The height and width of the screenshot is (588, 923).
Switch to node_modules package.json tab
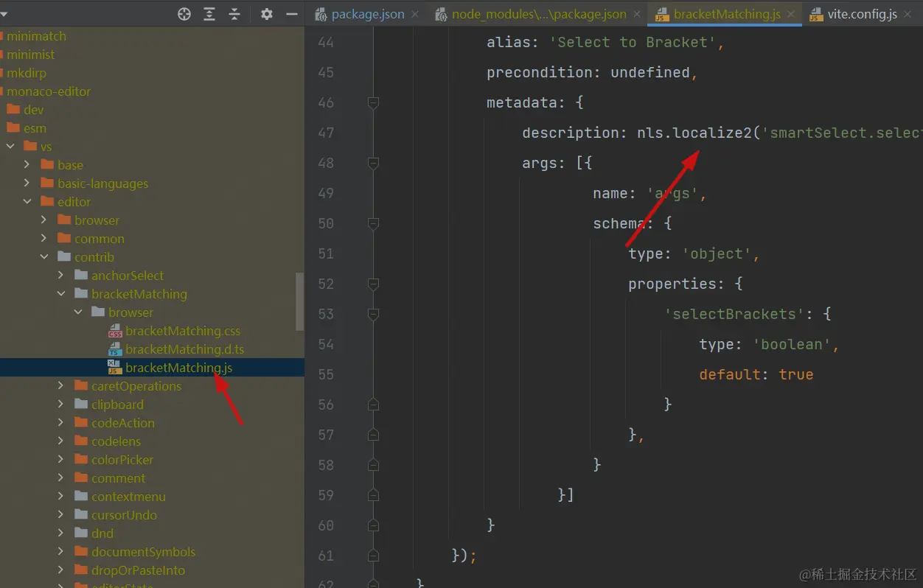(539, 14)
